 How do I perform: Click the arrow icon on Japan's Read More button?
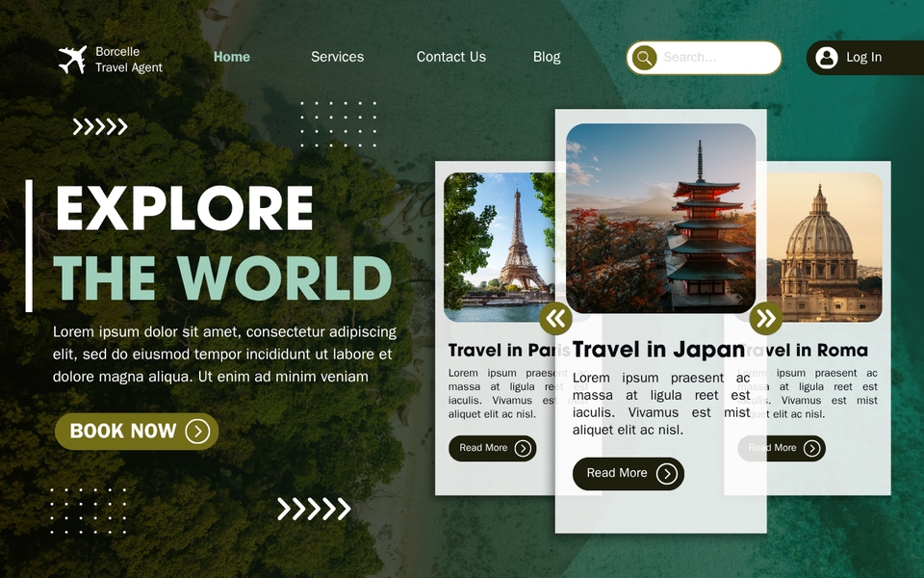[x=669, y=473]
